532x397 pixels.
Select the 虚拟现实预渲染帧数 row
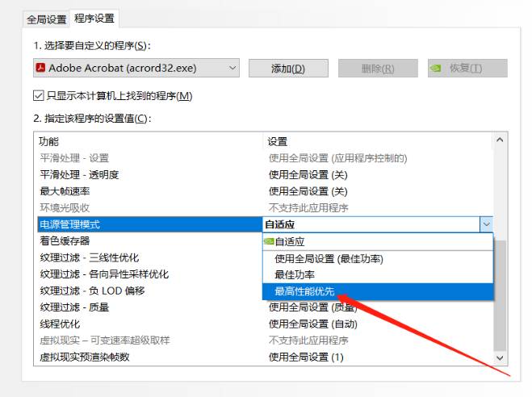pyautogui.click(x=265, y=357)
